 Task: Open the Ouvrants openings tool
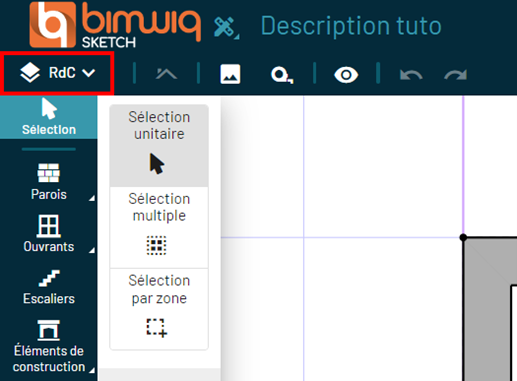pos(49,233)
